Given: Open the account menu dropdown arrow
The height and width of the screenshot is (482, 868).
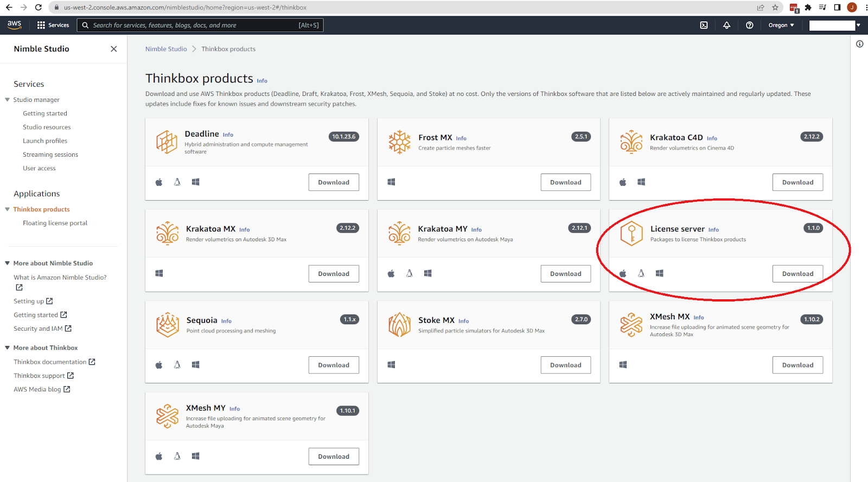Looking at the screenshot, I should pos(858,25).
